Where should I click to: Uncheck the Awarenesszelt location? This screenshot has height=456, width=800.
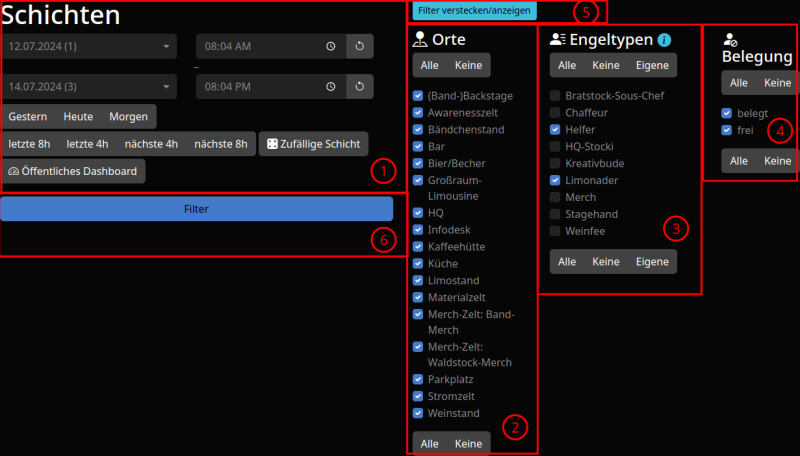(x=417, y=113)
